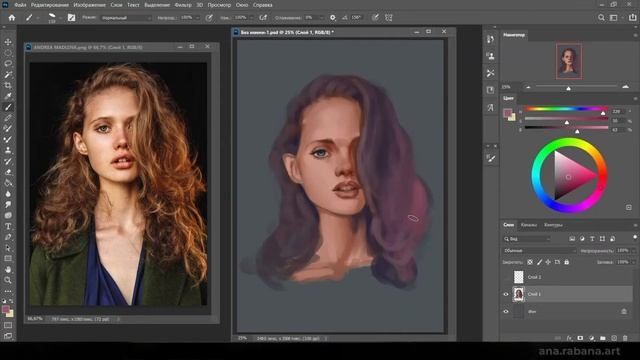Click the symmetry paint butterfly icon
Viewport: 640px width, 360px height.
(x=389, y=18)
